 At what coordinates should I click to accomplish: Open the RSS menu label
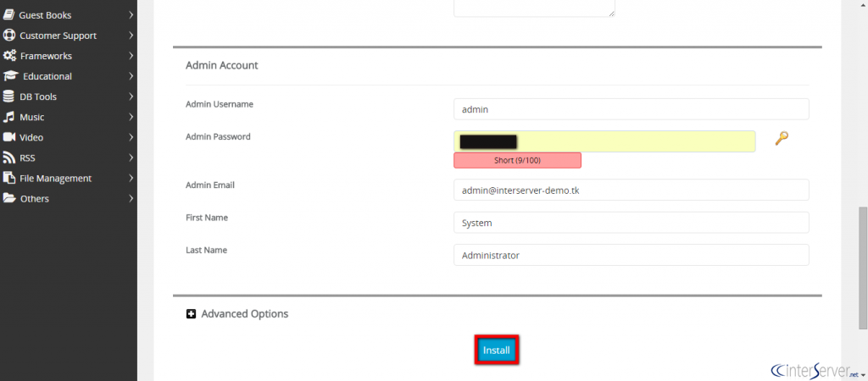tap(28, 158)
